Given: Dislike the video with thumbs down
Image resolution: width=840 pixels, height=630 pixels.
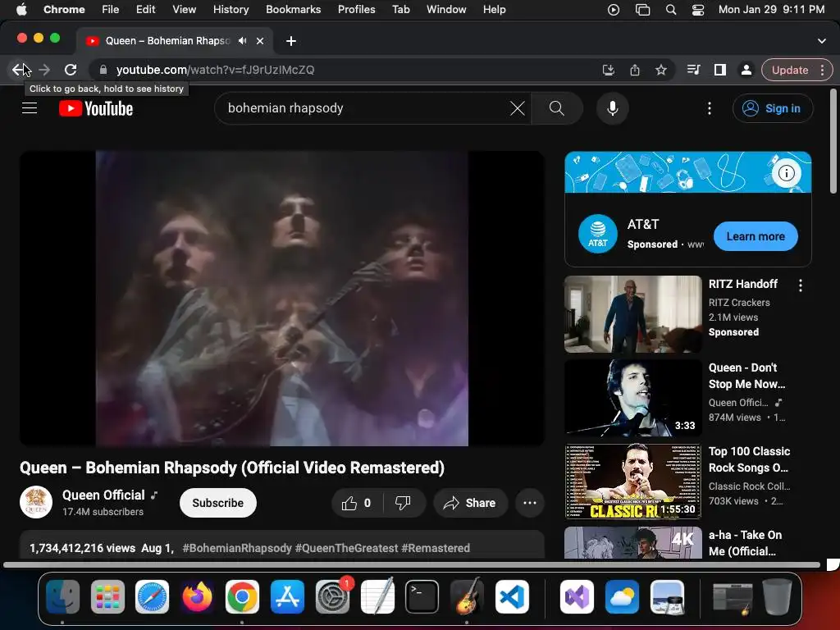Looking at the screenshot, I should point(403,503).
